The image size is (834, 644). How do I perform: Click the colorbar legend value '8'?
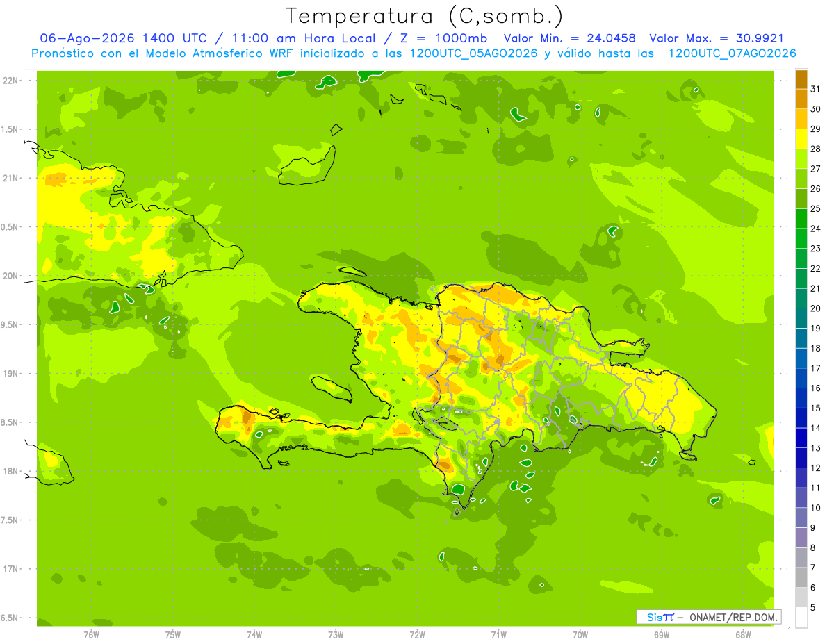[x=813, y=547]
